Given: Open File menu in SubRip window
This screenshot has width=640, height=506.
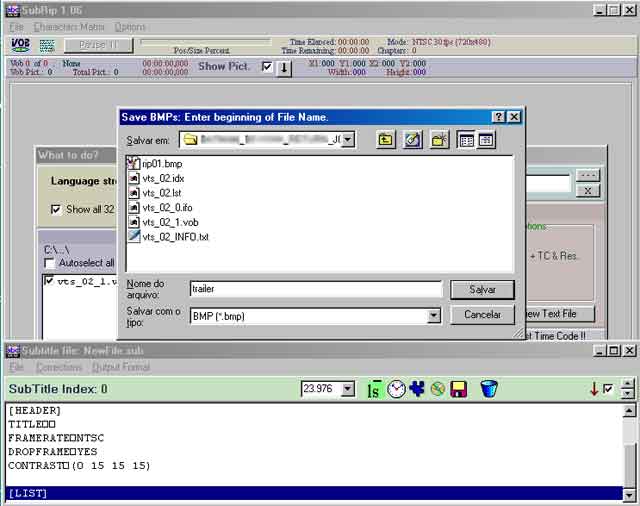Looking at the screenshot, I should point(16,27).
